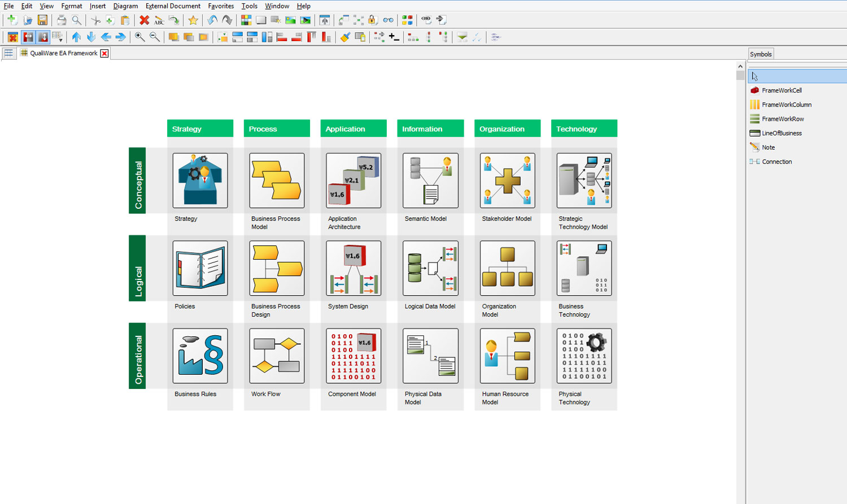Viewport: 847px width, 504px height.
Task: Select the LineOfBusiness symbol
Action: pyautogui.click(x=781, y=133)
